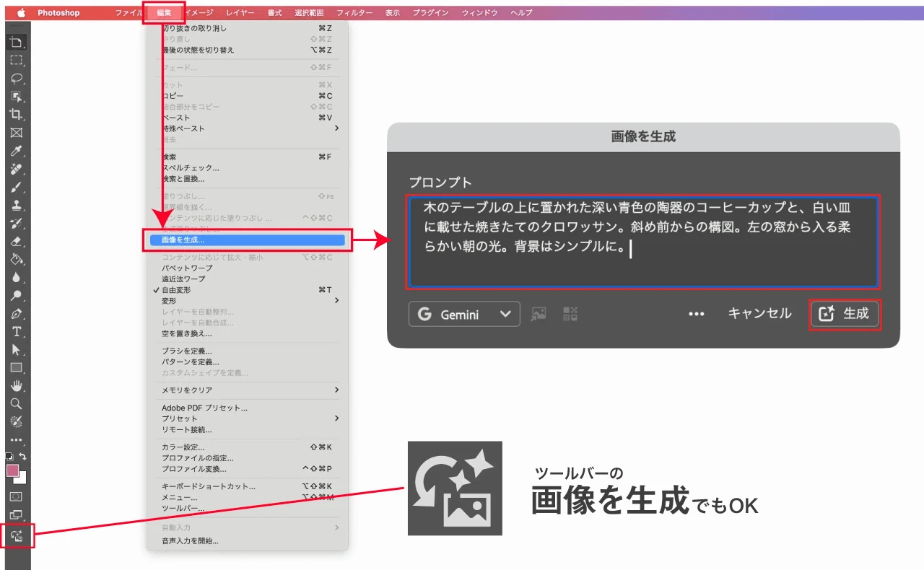Select the Crop tool
Screen dimensions: 924x570
tap(17, 115)
